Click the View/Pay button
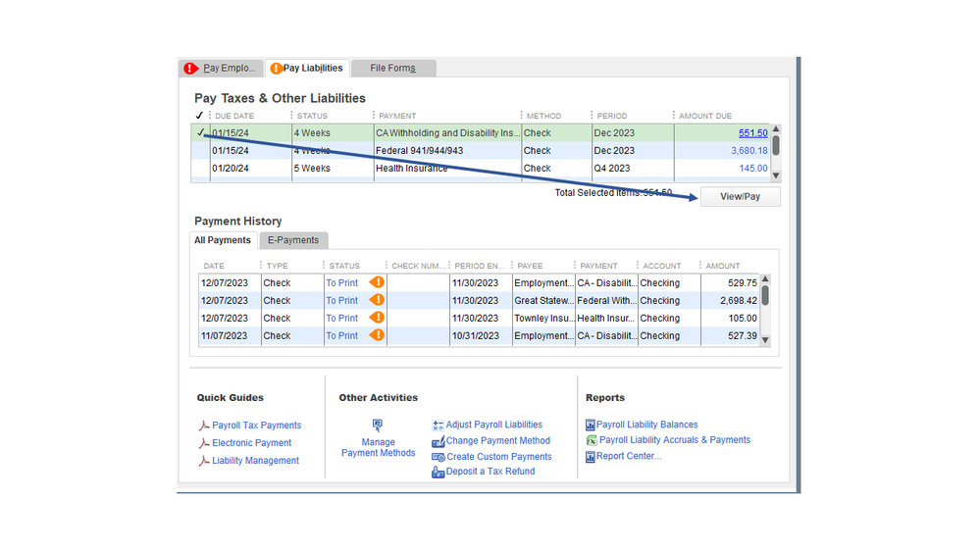The width and height of the screenshot is (980, 551). click(740, 197)
